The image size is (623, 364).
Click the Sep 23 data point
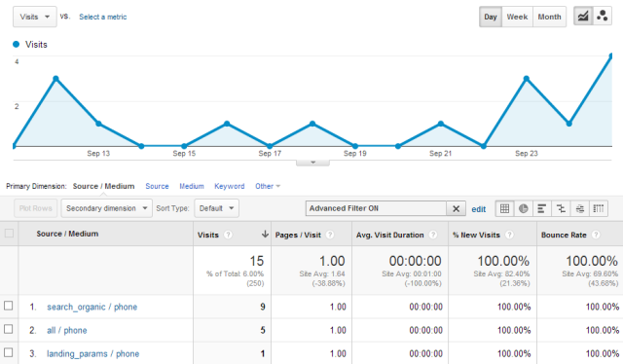point(527,79)
